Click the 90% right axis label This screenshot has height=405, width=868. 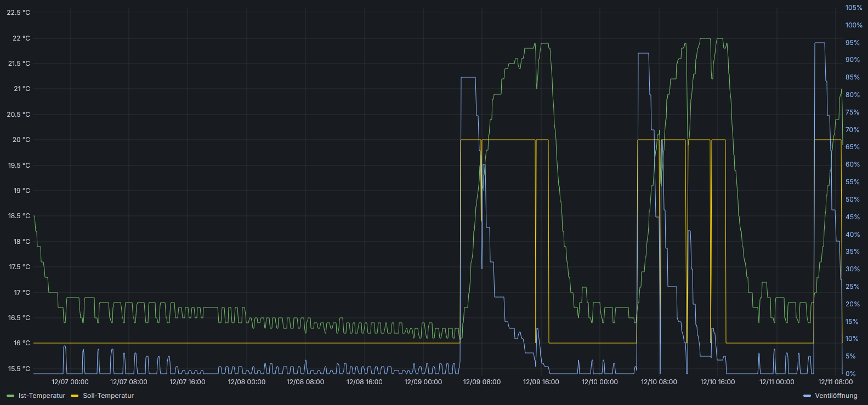coord(853,60)
